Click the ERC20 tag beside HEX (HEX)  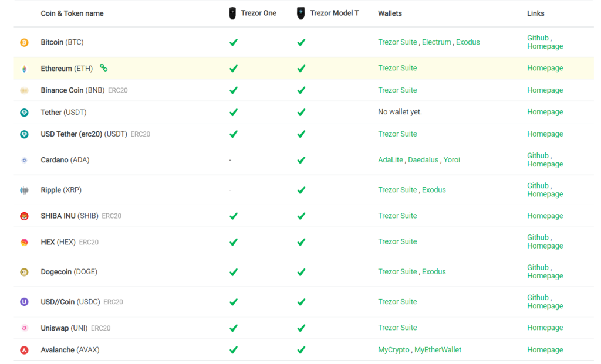pyautogui.click(x=89, y=242)
